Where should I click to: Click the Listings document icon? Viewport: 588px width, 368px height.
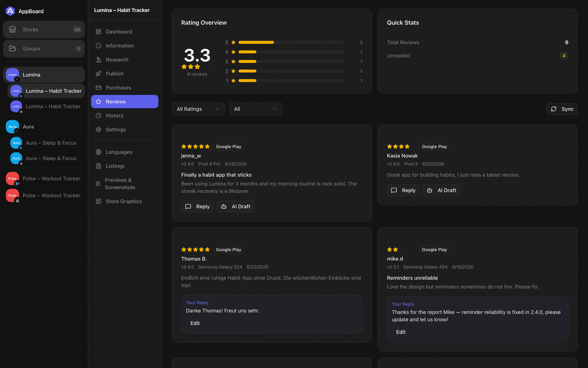tap(98, 166)
